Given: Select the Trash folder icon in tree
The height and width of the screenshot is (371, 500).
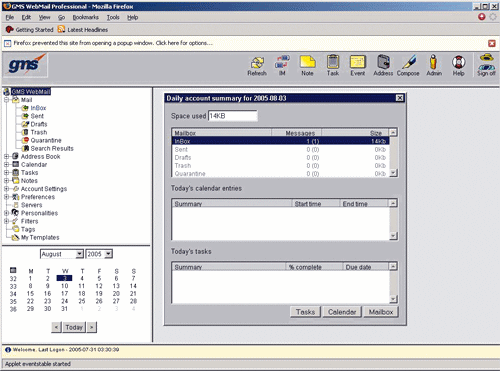Looking at the screenshot, I should click(x=25, y=132).
